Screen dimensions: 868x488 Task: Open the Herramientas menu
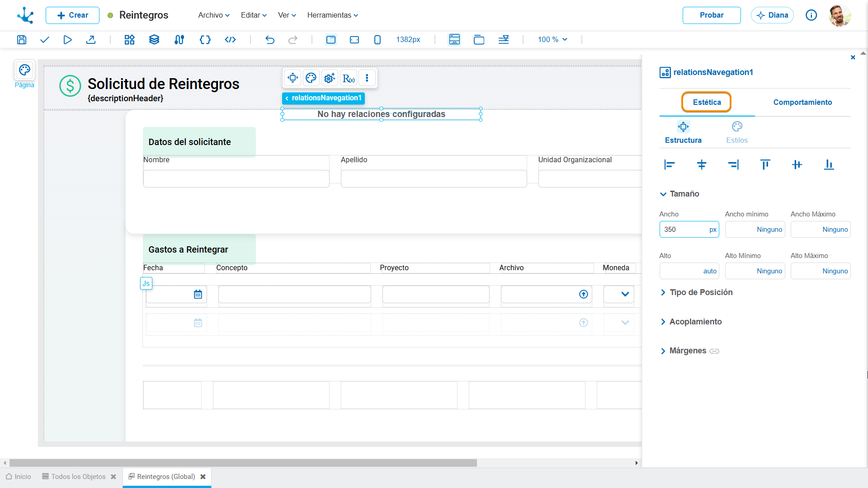click(x=333, y=15)
